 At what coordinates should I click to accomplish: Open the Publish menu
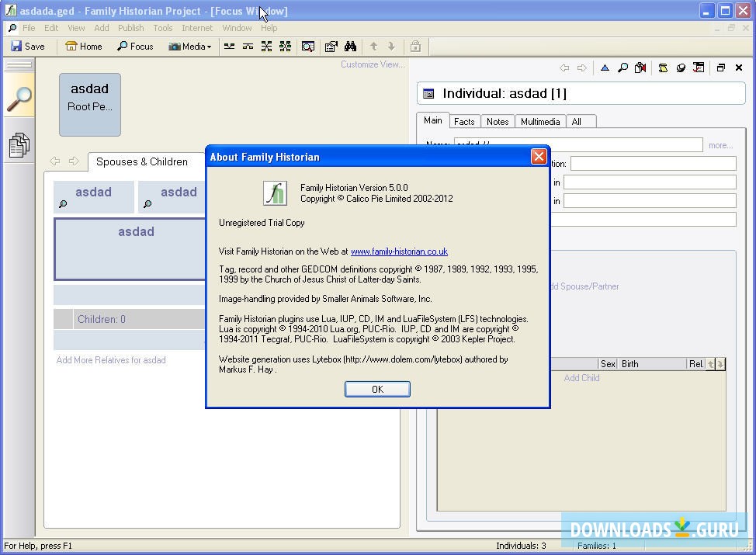[x=131, y=28]
